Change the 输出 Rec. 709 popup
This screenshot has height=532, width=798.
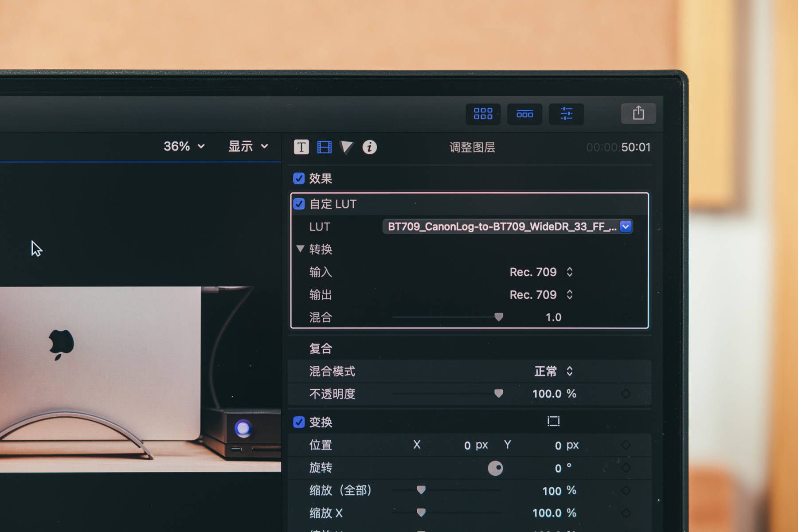pyautogui.click(x=541, y=294)
